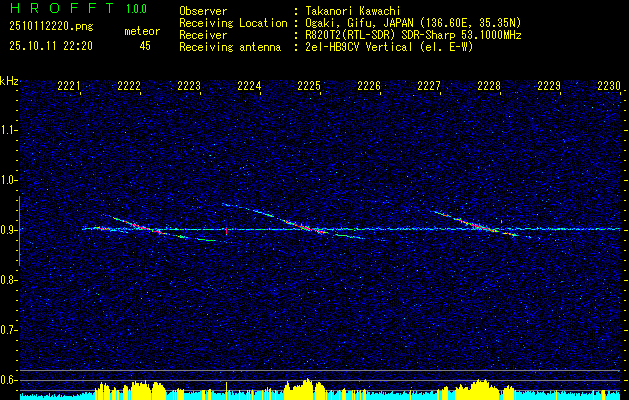Click the 0.7 kHz axis label
The image size is (629, 400).
(7, 330)
